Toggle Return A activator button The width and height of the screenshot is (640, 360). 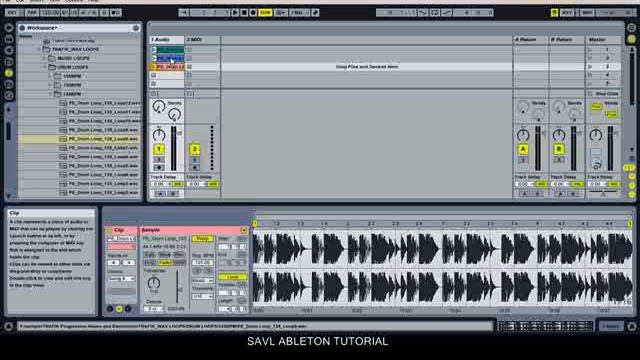pyautogui.click(x=523, y=149)
